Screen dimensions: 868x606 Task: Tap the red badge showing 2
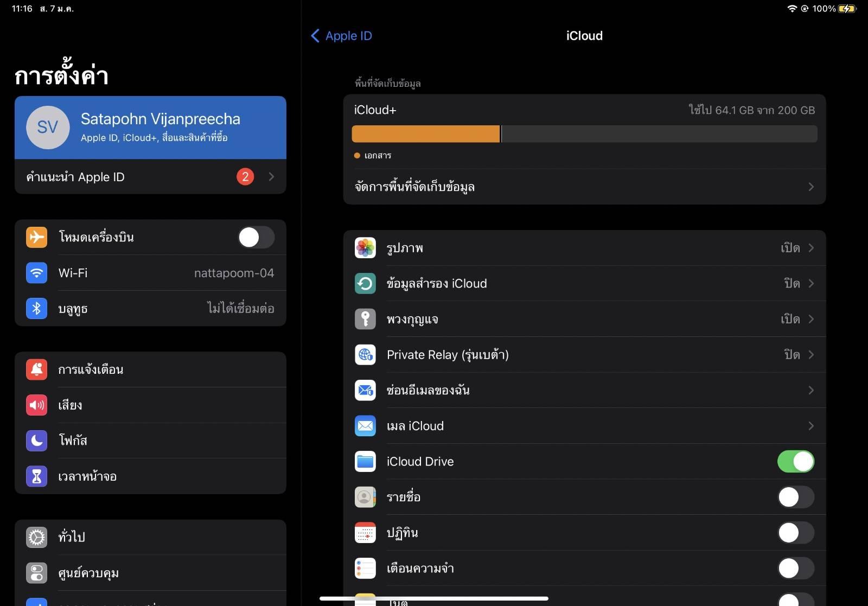[245, 176]
